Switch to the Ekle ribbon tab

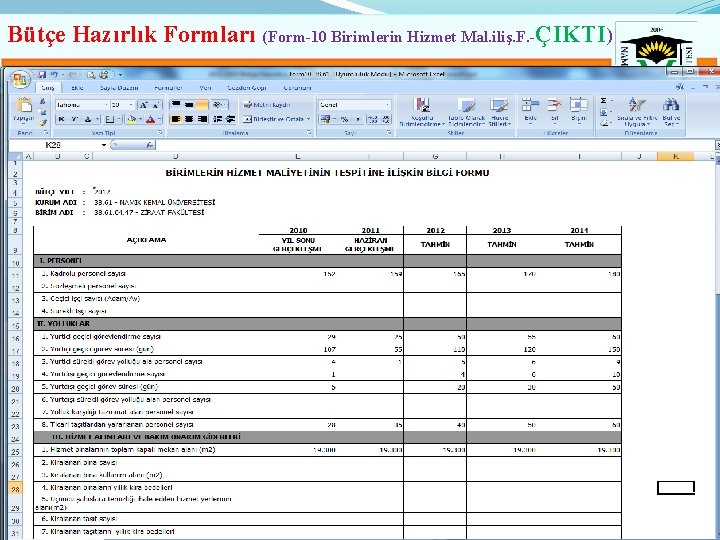[x=77, y=88]
